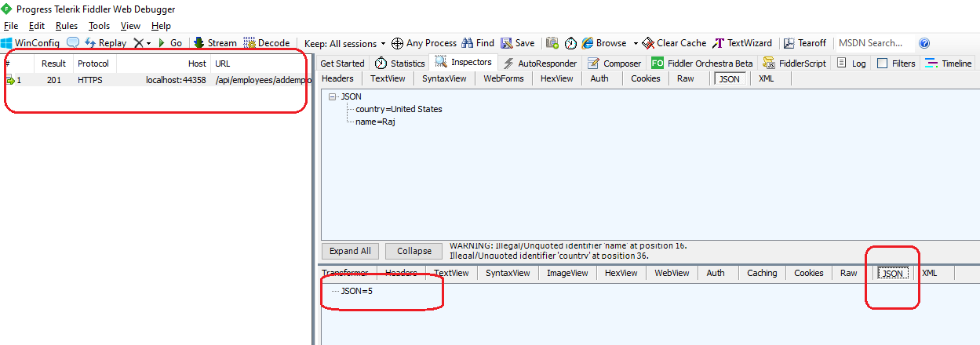Open the Timeline tab
Viewport: 980px width, 345px height.
pyautogui.click(x=949, y=64)
